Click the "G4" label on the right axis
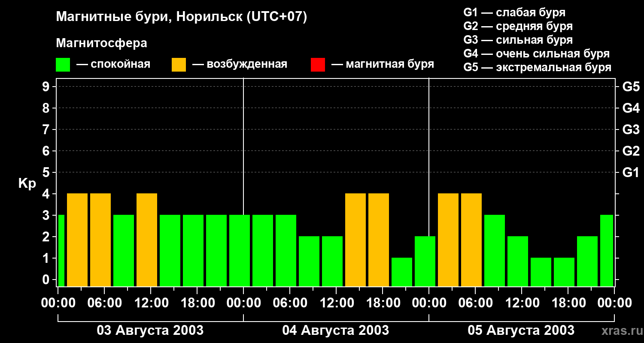The height and width of the screenshot is (343, 644). 631,108
